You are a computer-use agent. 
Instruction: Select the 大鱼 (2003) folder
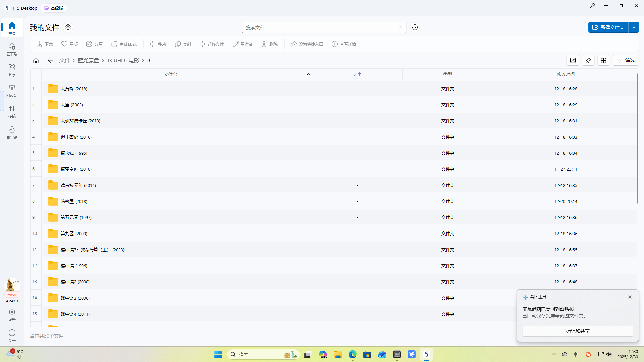340,105
